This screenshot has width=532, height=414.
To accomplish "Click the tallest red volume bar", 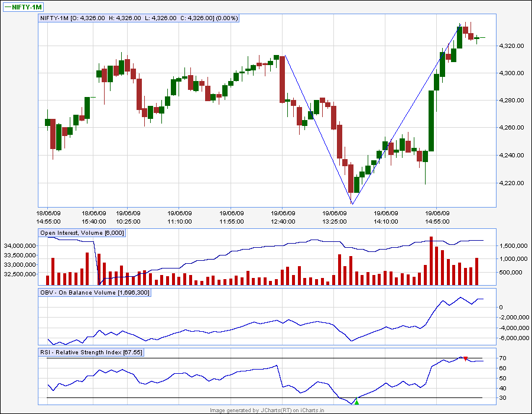I will 432,261.
